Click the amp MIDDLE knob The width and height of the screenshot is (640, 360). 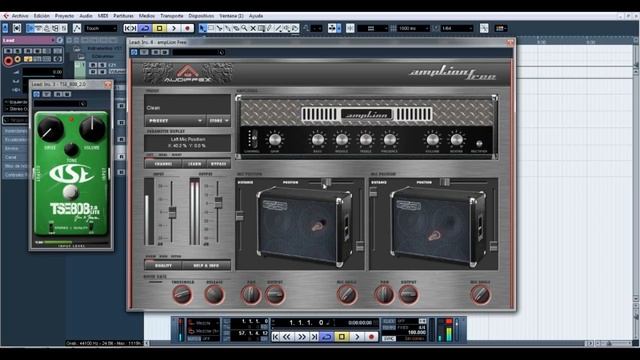pos(342,140)
